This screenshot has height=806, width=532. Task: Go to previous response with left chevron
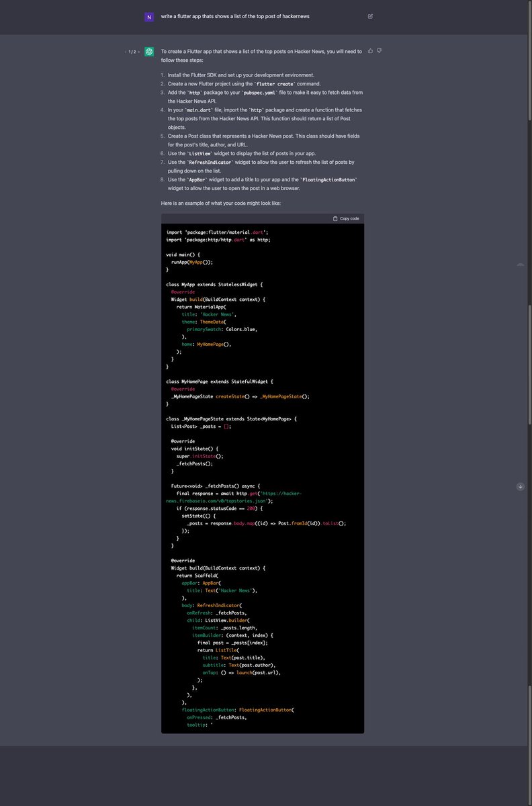point(126,52)
